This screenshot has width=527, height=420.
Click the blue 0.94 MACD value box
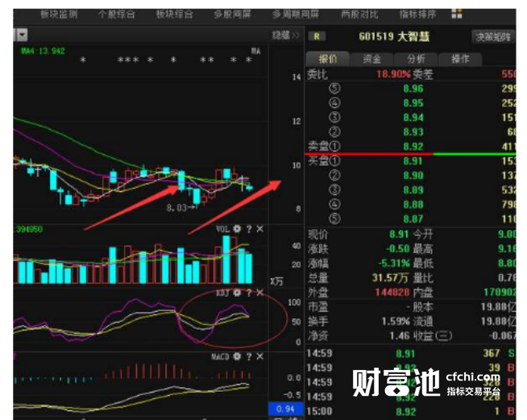(285, 409)
